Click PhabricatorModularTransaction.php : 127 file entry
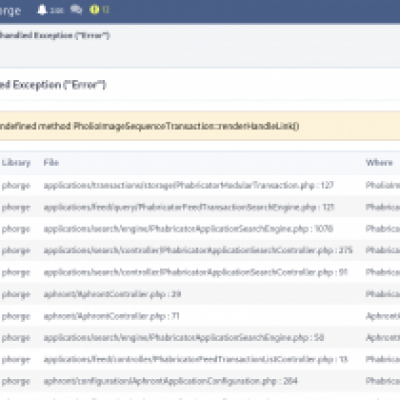Image resolution: width=400 pixels, height=400 pixels. [x=188, y=185]
